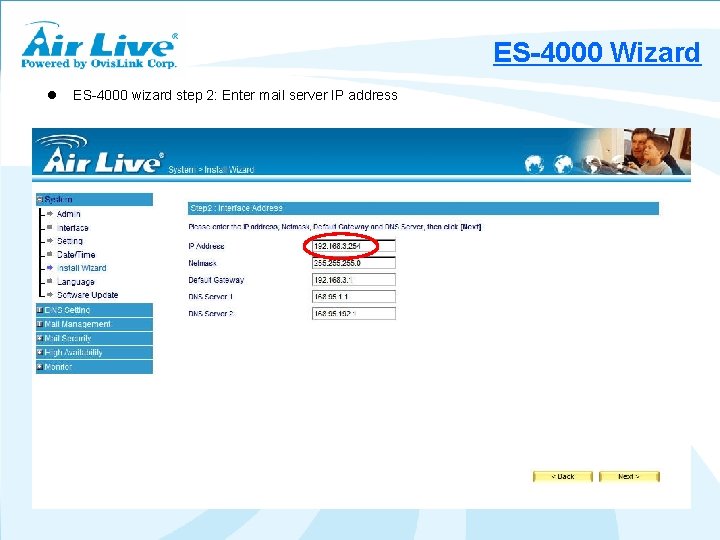
Task: Click the Step2 : Interface Address header
Action: (x=423, y=208)
